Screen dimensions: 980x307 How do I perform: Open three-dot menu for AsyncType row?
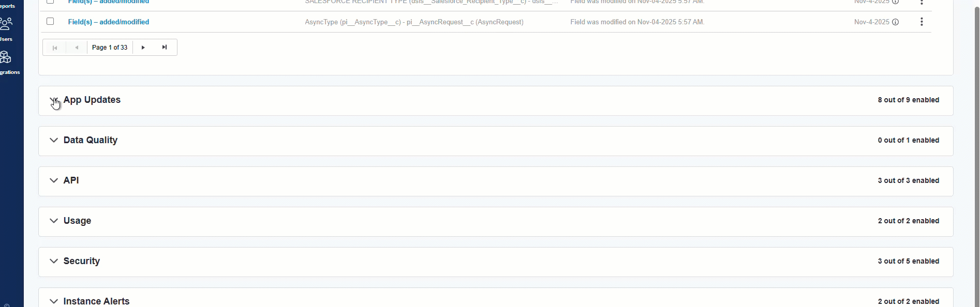click(922, 22)
